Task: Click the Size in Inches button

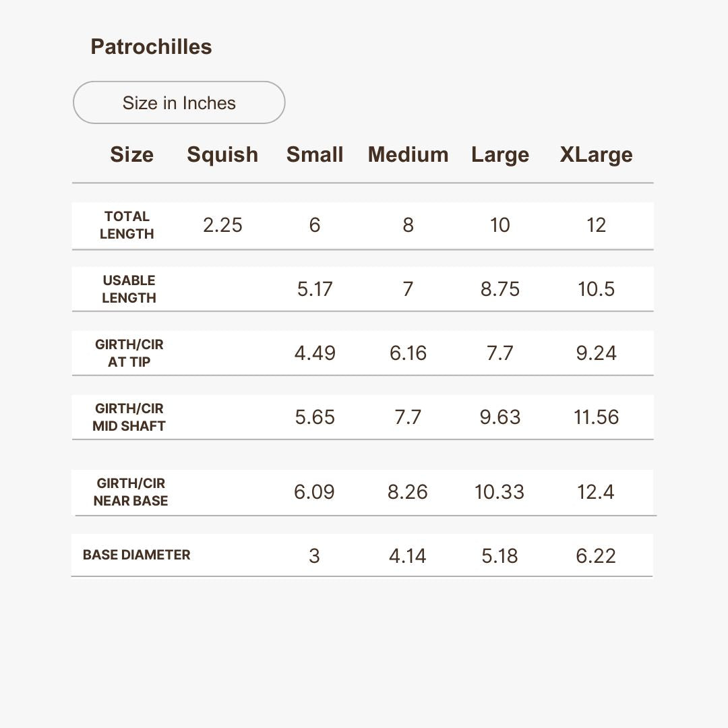Action: (179, 102)
